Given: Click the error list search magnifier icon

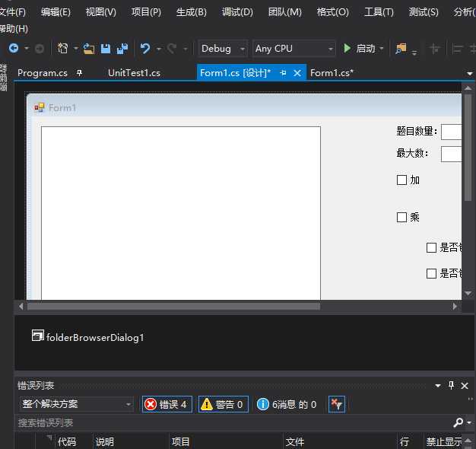Looking at the screenshot, I should tap(458, 422).
